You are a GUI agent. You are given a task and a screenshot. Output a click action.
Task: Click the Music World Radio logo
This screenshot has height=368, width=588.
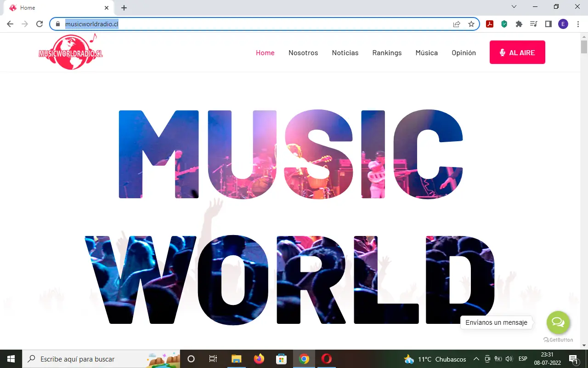(x=71, y=52)
